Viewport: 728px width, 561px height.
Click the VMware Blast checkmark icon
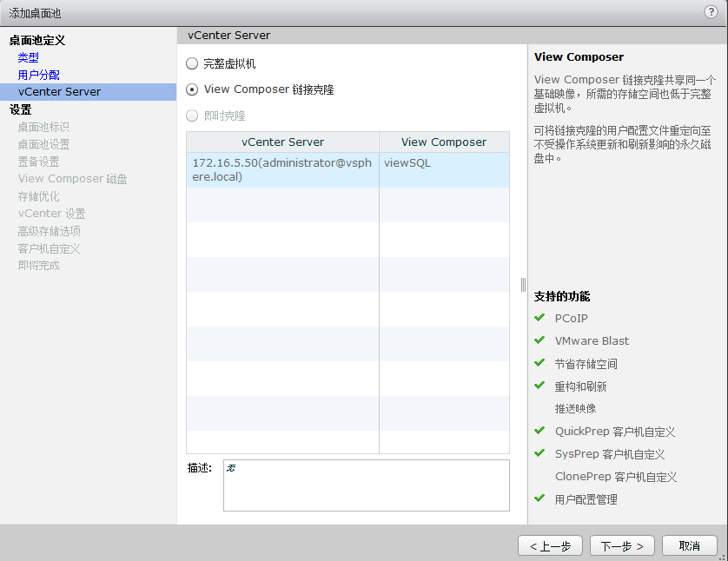(539, 340)
